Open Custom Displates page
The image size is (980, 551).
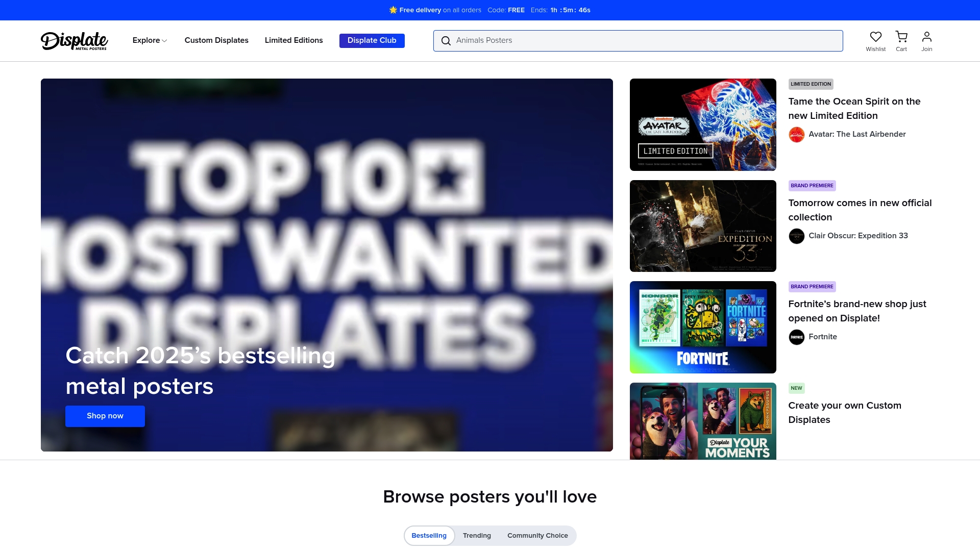[216, 40]
